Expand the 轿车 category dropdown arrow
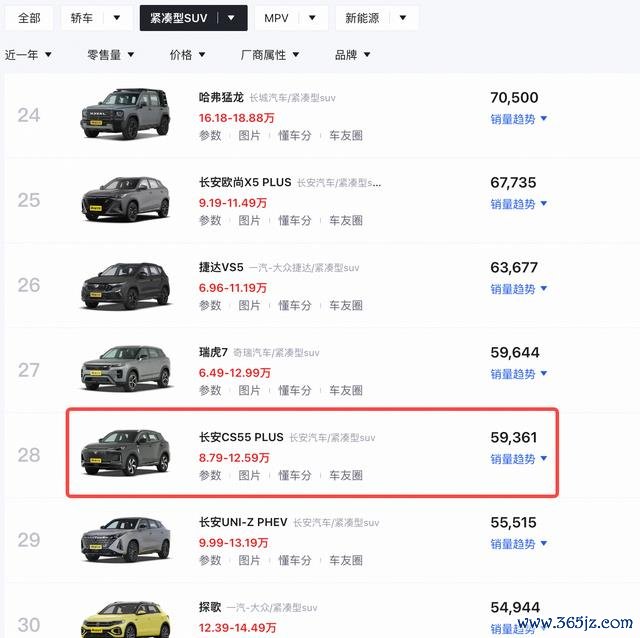Screen dimensions: 640x638 point(117,18)
